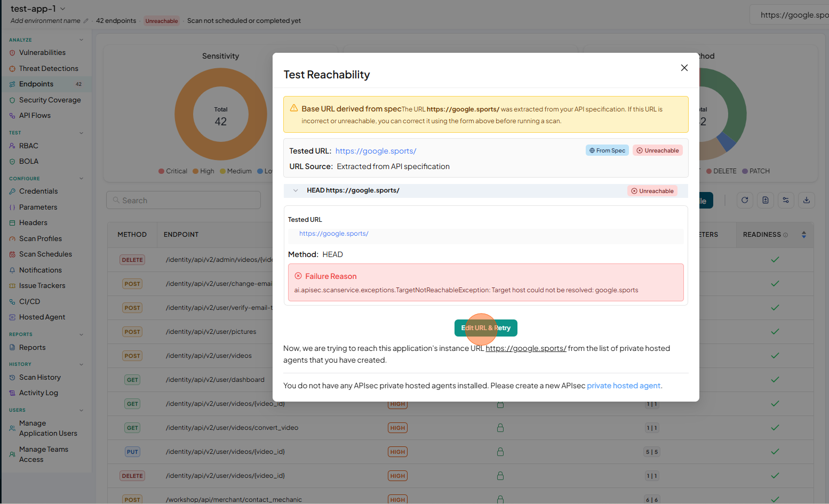829x504 pixels.
Task: Click the lock icon in convert_video row
Action: click(x=500, y=428)
